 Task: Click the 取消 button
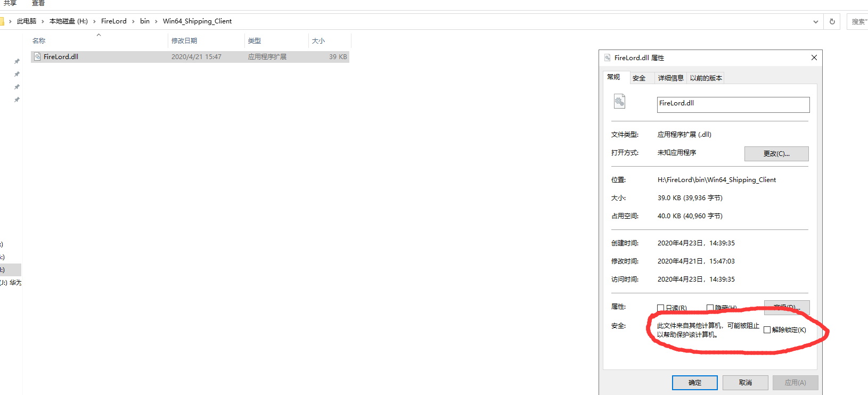(746, 383)
